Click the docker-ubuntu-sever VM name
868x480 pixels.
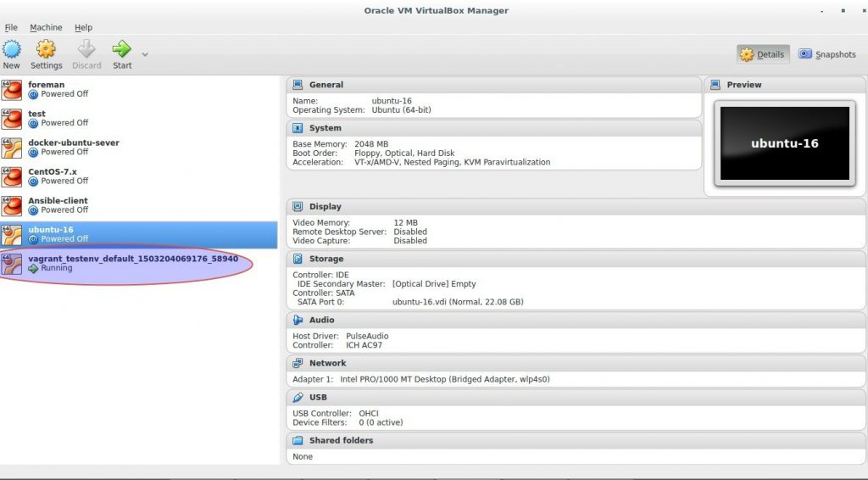74,142
